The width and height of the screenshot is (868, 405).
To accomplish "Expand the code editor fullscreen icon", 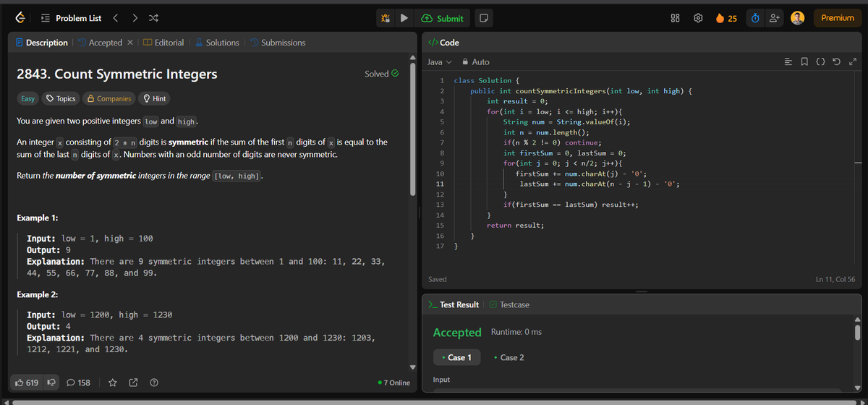I will (x=853, y=62).
